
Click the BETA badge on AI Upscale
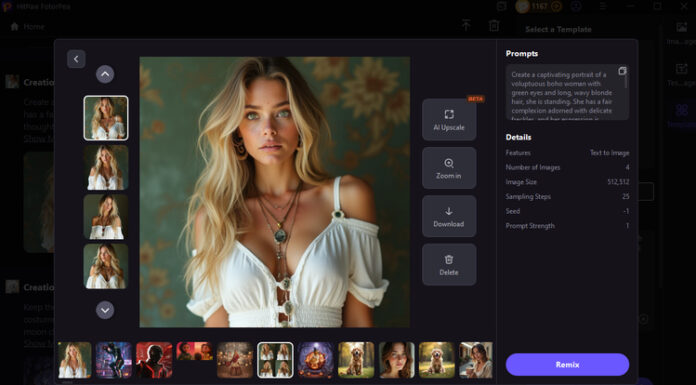tap(475, 99)
